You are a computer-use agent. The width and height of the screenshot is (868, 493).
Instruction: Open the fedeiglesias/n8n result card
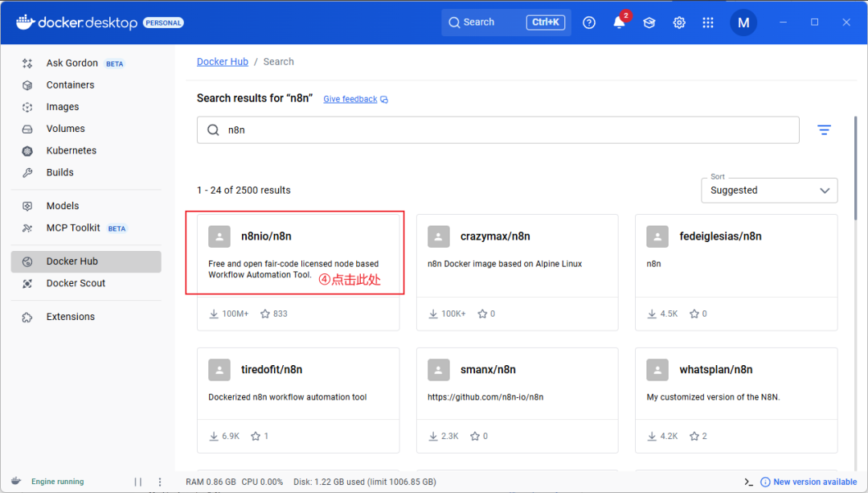coord(736,273)
